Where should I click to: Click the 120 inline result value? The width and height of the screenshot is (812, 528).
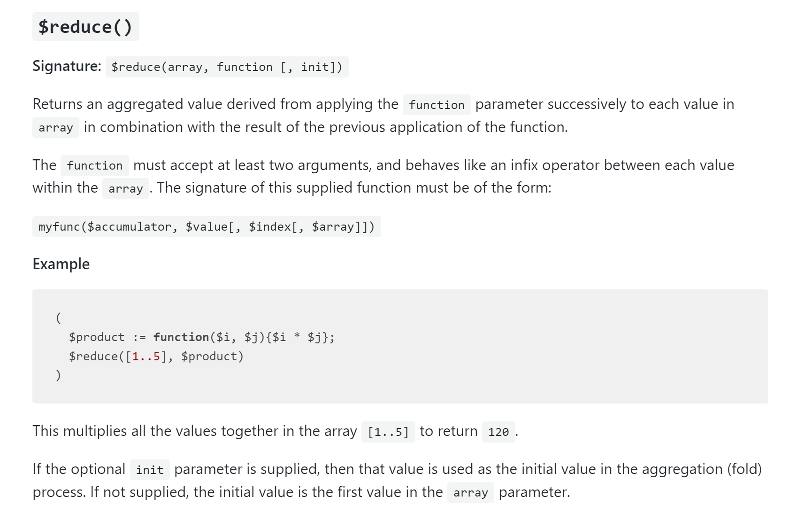[x=498, y=432]
